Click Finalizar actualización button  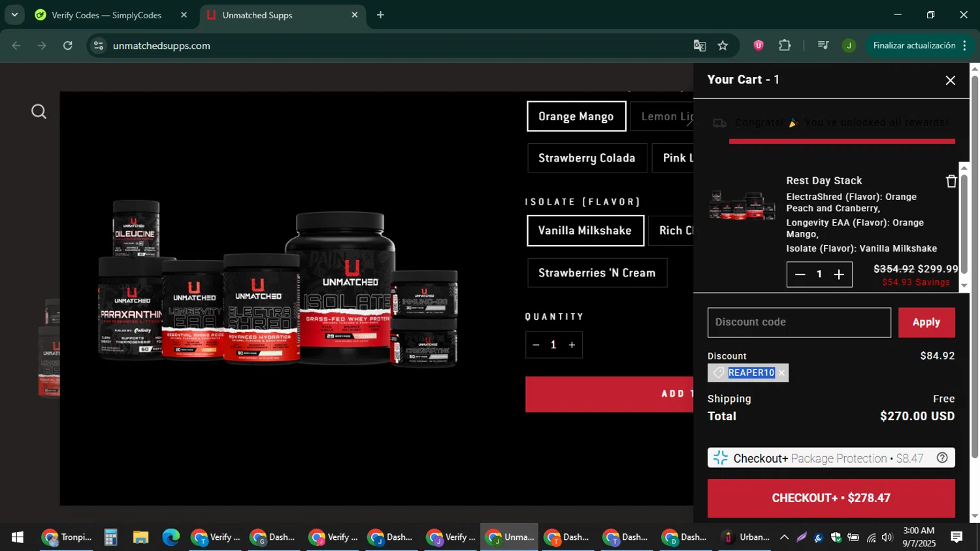click(914, 46)
